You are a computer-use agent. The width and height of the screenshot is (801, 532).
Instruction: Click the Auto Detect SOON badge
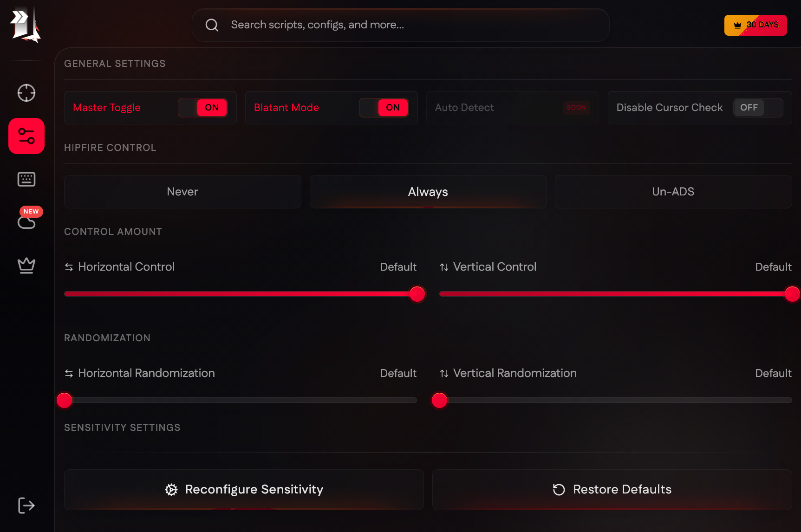point(576,108)
